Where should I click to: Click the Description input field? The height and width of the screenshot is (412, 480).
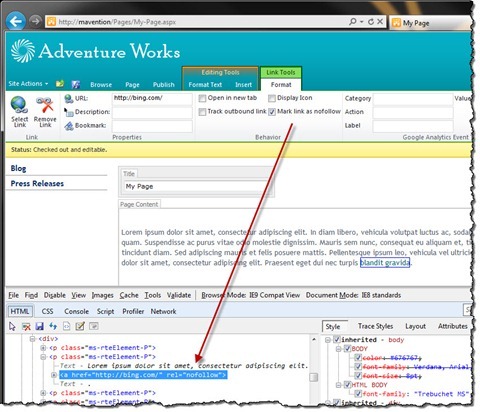[152, 112]
